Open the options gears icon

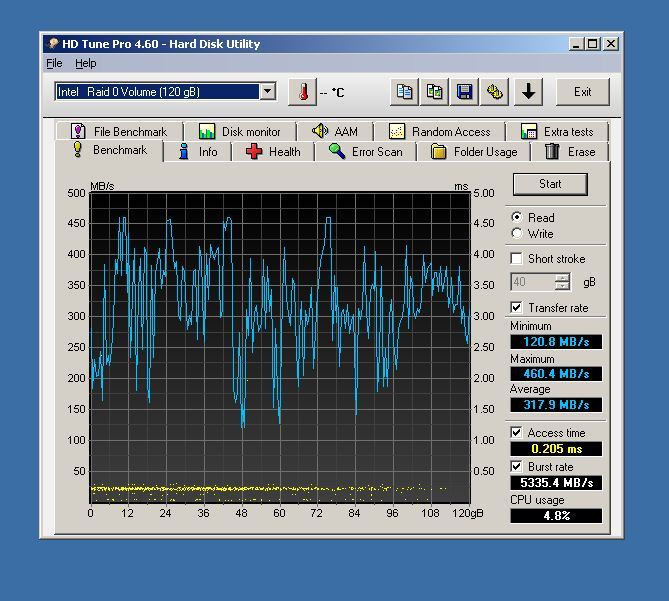(x=494, y=92)
